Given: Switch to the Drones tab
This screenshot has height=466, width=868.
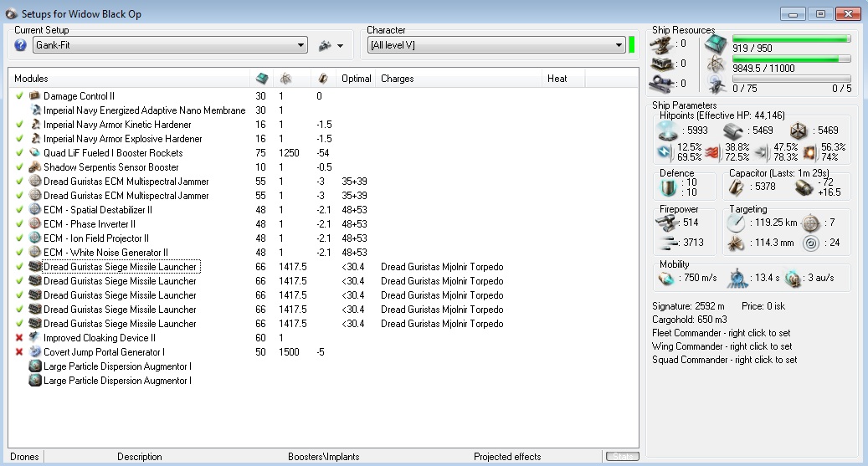Looking at the screenshot, I should coord(23,457).
